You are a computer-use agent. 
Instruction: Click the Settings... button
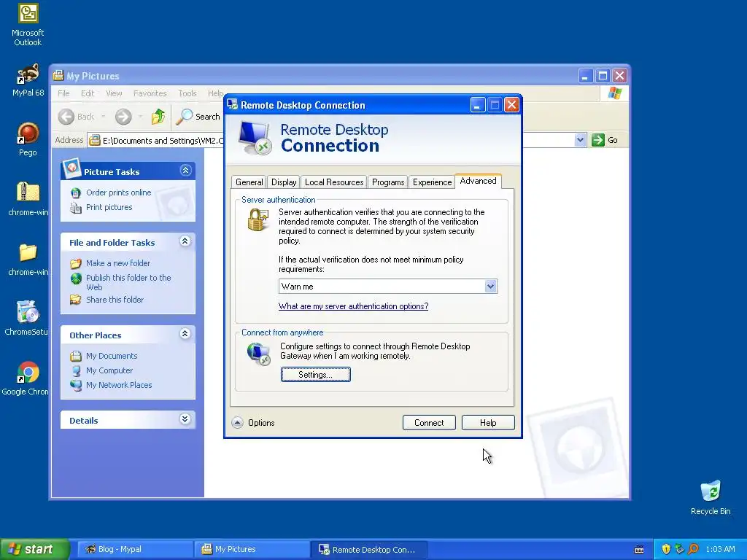coord(315,375)
